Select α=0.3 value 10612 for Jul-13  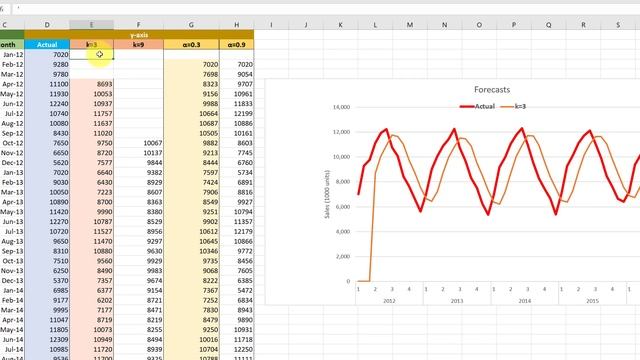tap(191, 231)
